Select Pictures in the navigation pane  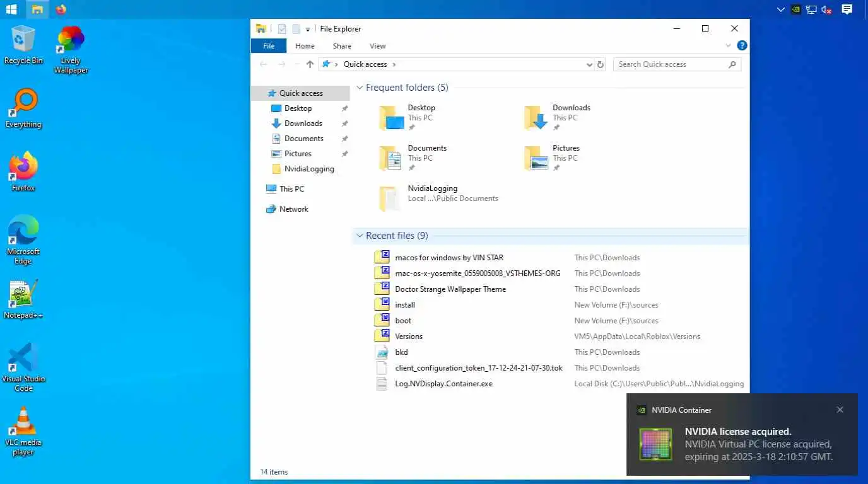coord(298,154)
